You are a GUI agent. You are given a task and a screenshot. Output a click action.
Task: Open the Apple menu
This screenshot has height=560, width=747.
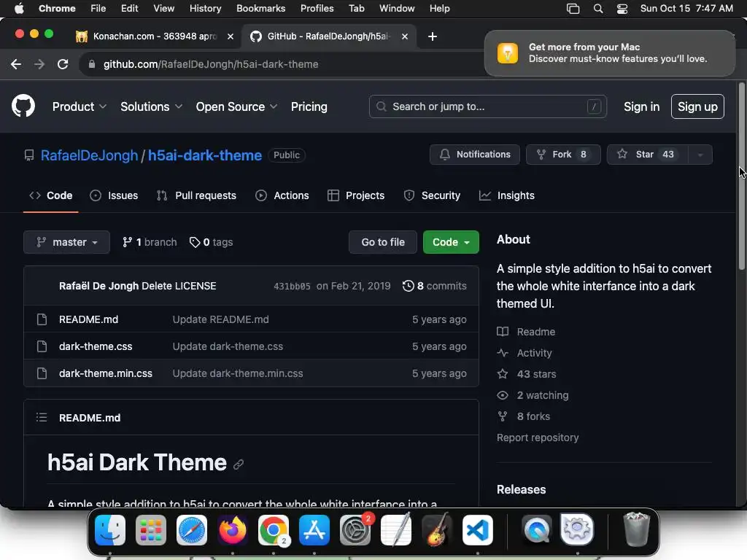[18, 8]
